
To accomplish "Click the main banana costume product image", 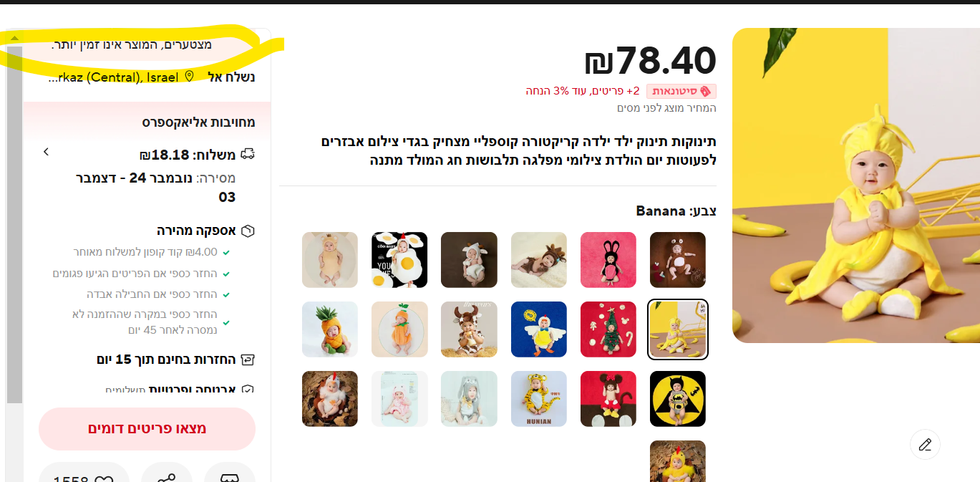I will click(856, 185).
